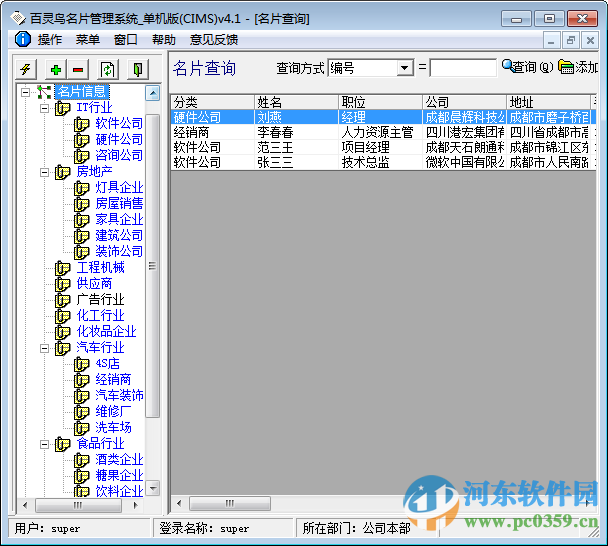Click the green plus add category icon
This screenshot has width=608, height=546.
click(x=56, y=70)
